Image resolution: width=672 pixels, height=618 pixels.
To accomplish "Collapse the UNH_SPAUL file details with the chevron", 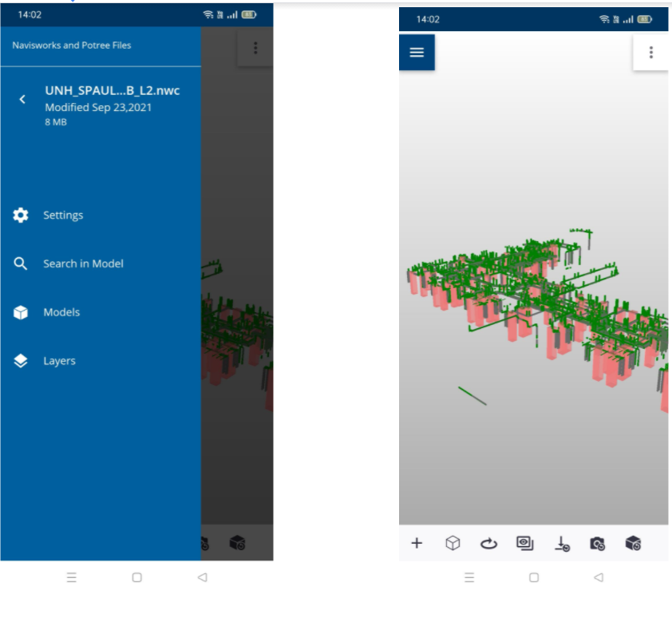I will point(22,99).
